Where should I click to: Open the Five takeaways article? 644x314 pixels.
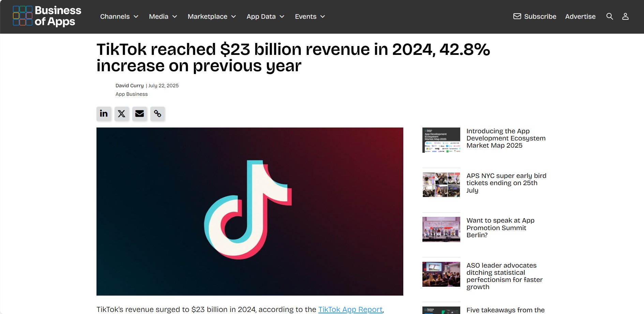tap(506, 310)
